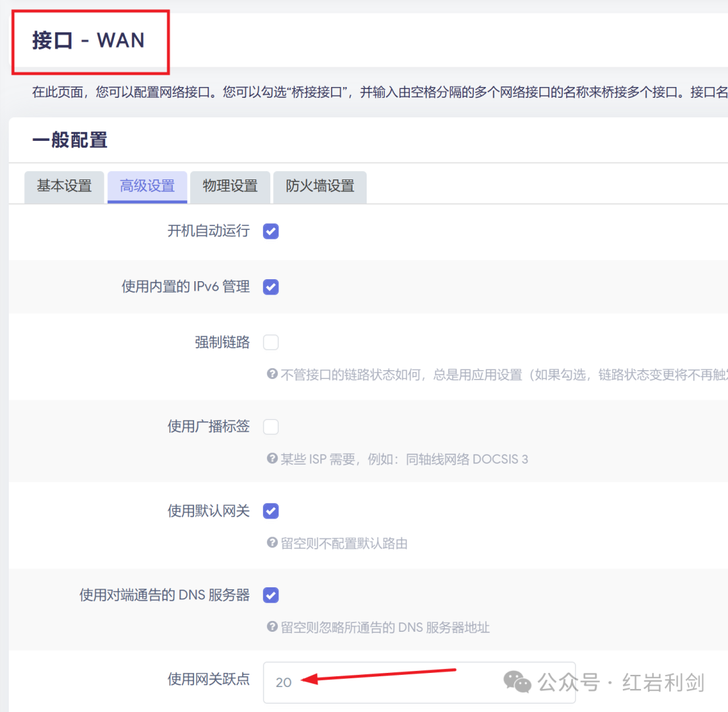Select the 高级设置 tab
Screen dimensions: 728x712
(147, 186)
